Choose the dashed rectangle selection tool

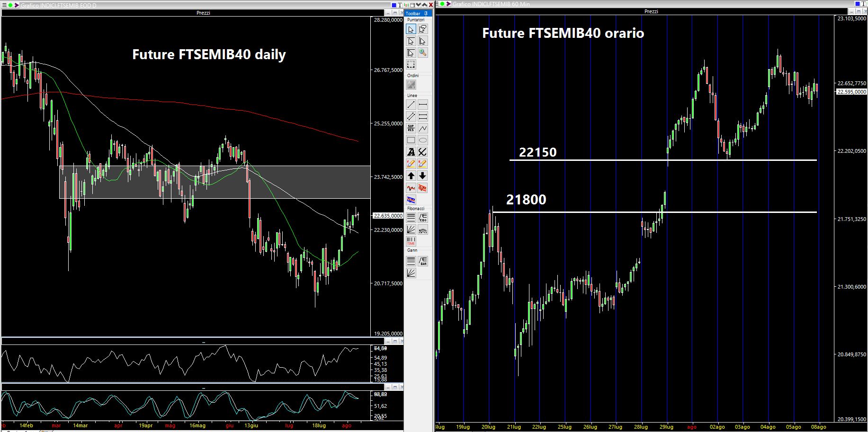411,64
